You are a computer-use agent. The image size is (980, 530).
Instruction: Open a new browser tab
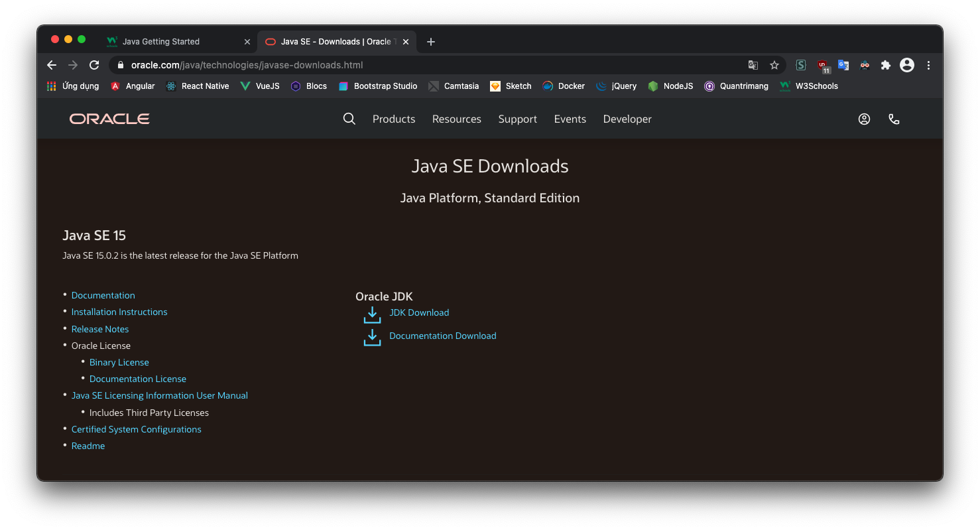click(431, 42)
